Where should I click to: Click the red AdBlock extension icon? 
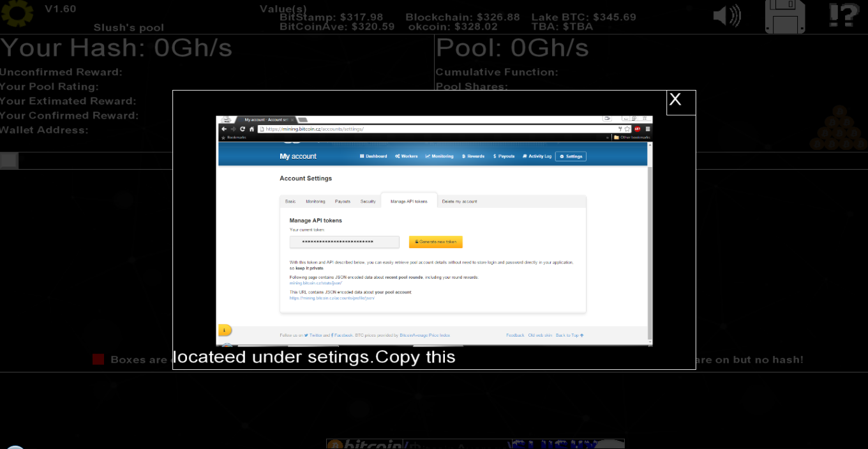(x=638, y=129)
